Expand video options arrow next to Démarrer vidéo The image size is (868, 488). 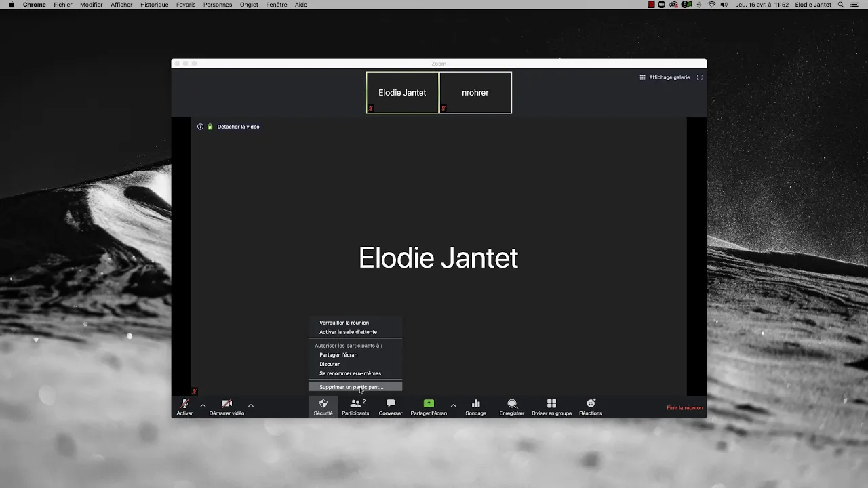pyautogui.click(x=251, y=405)
